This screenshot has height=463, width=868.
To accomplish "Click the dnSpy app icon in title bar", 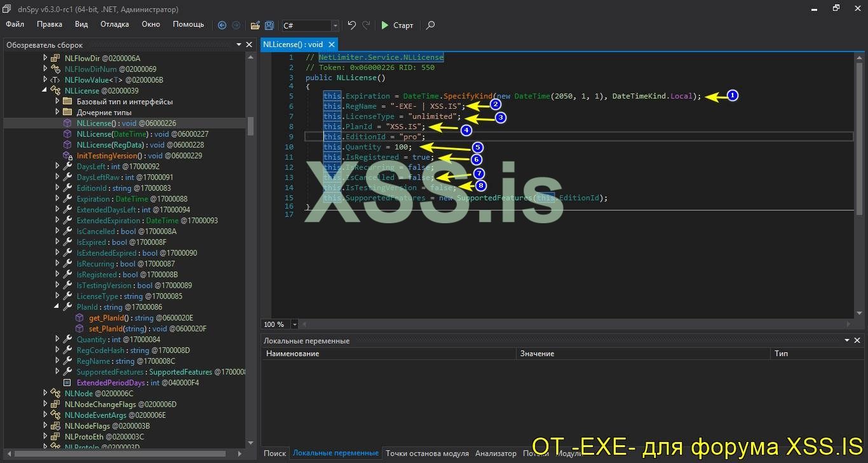I will (8, 10).
